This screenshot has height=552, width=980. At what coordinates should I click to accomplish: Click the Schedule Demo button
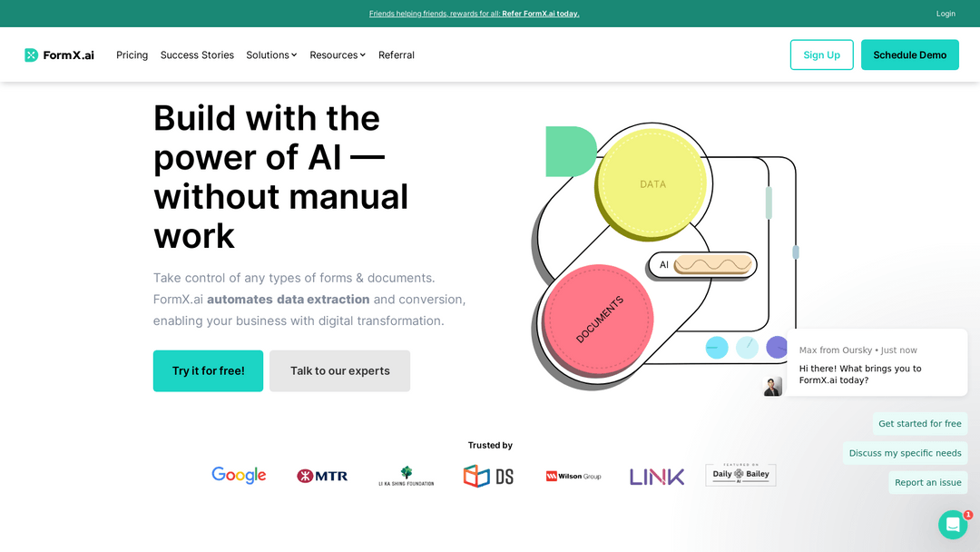click(x=909, y=55)
